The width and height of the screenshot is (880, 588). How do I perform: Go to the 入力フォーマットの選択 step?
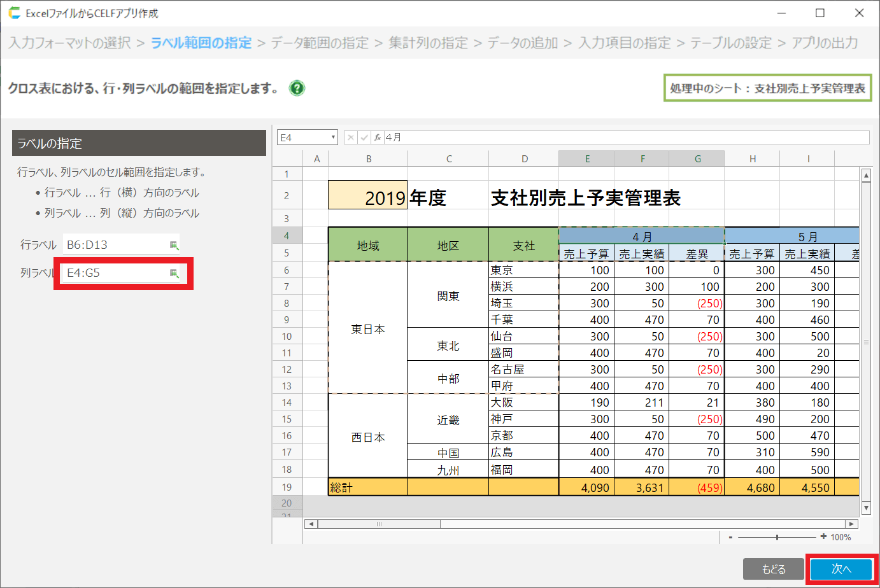point(70,43)
